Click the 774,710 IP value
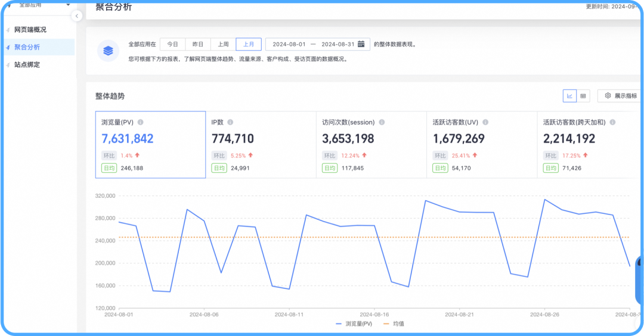This screenshot has width=644, height=336. click(x=233, y=139)
